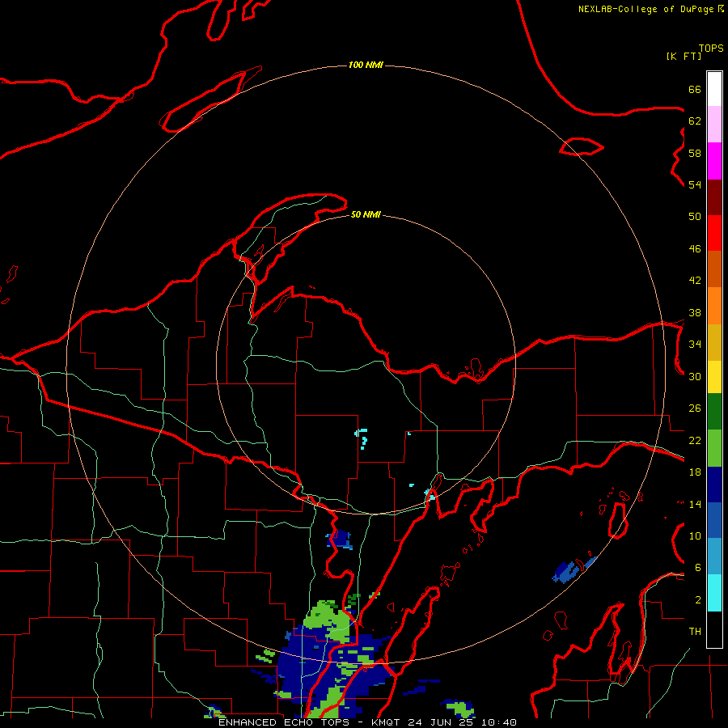Click the bright red legend swatch
This screenshot has height=728, width=728.
pos(714,233)
